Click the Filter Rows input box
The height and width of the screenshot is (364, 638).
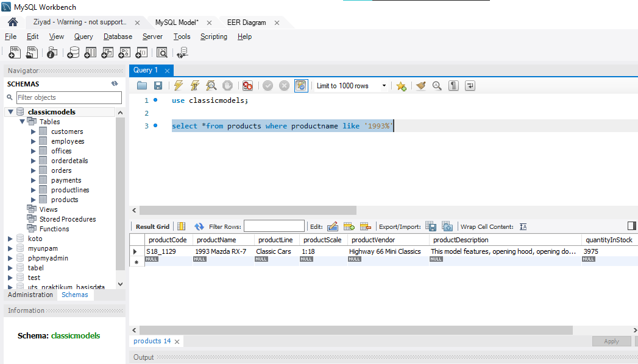point(274,226)
